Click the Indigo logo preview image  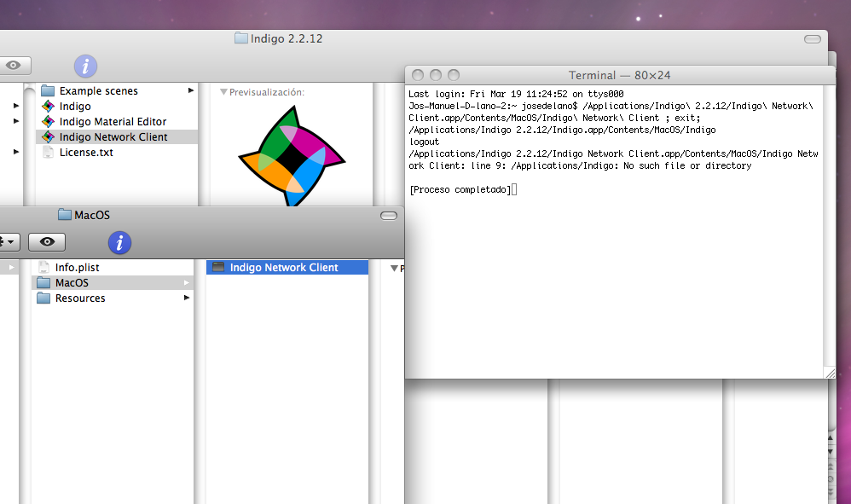292,156
